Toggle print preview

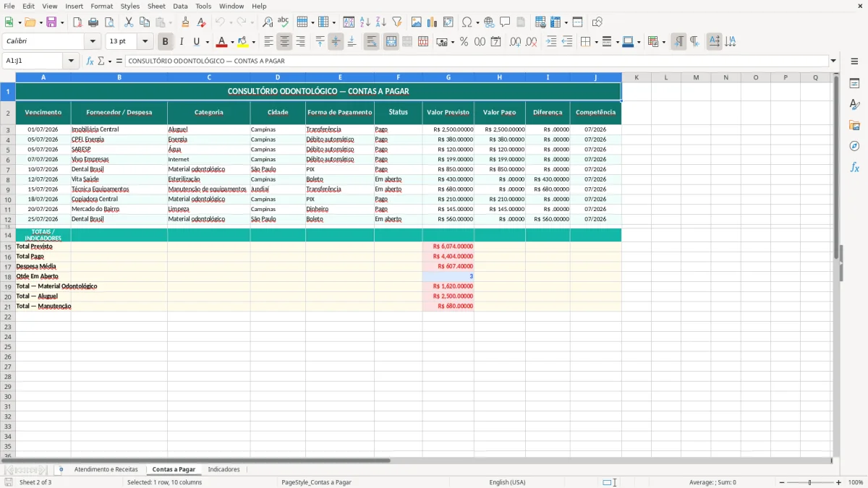pyautogui.click(x=110, y=22)
